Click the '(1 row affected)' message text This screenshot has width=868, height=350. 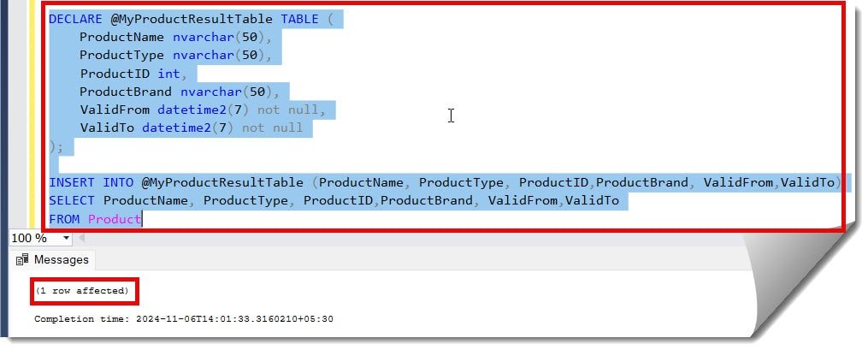click(82, 291)
